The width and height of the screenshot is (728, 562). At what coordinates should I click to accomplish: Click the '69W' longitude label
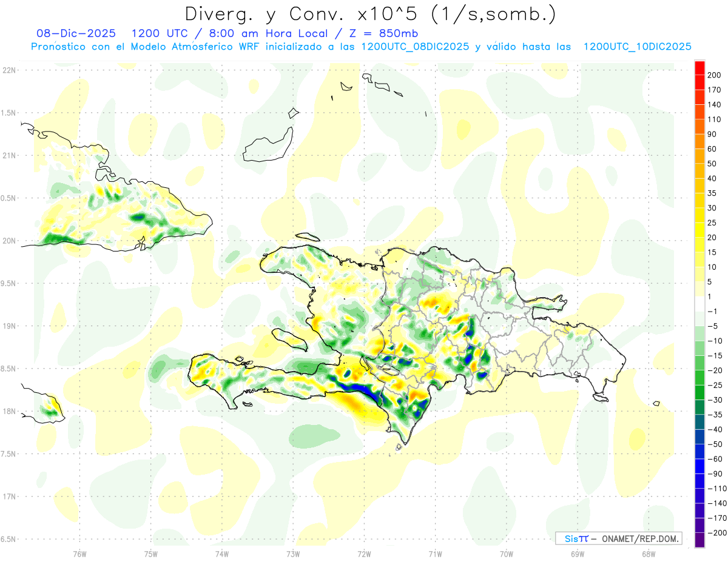(x=578, y=554)
